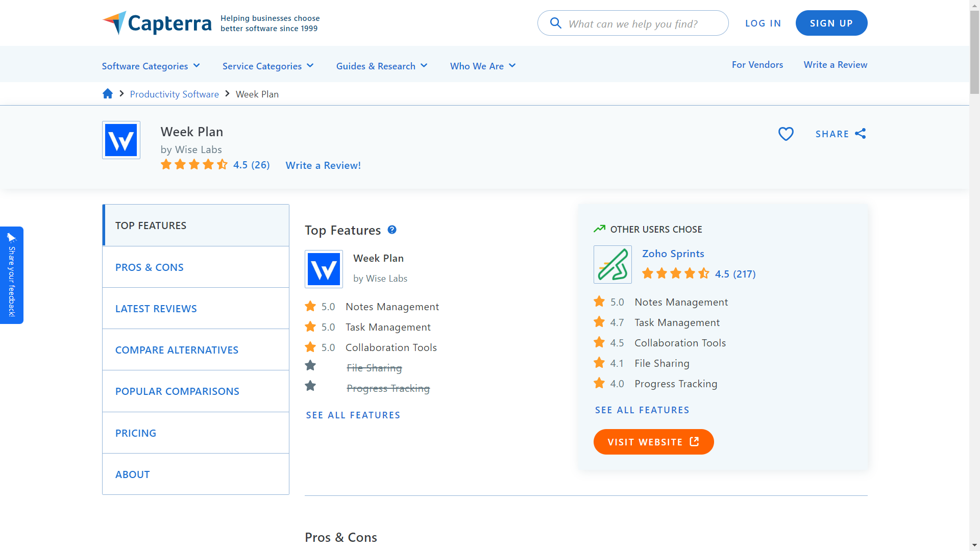Expand the Software Categories dropdown

[150, 65]
